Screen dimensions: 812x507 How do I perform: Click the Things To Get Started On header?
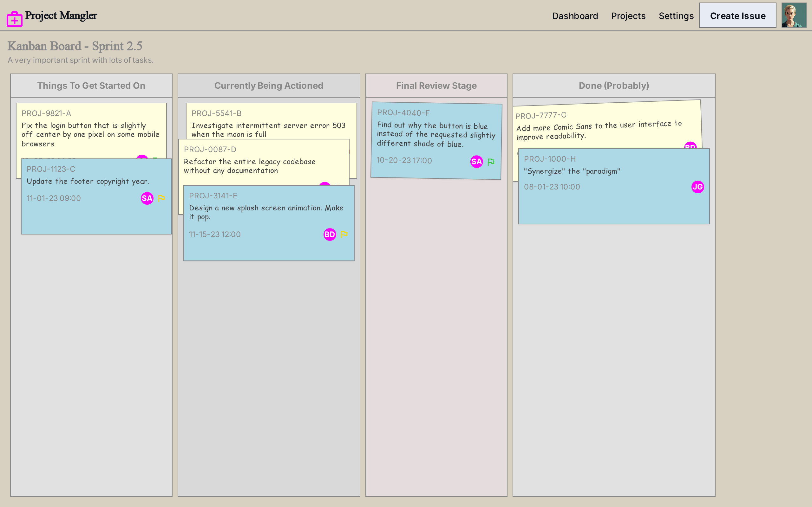click(91, 86)
